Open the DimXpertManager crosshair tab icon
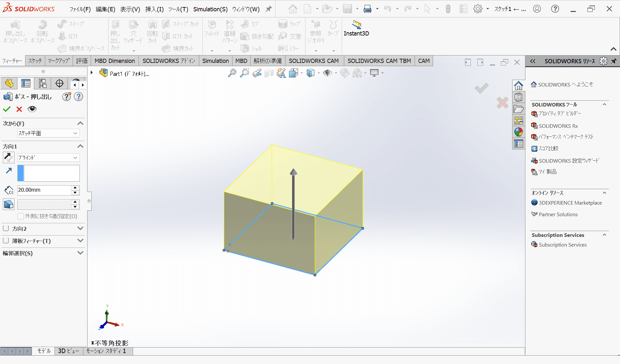Viewport: 620px width, 364px height. click(x=59, y=84)
